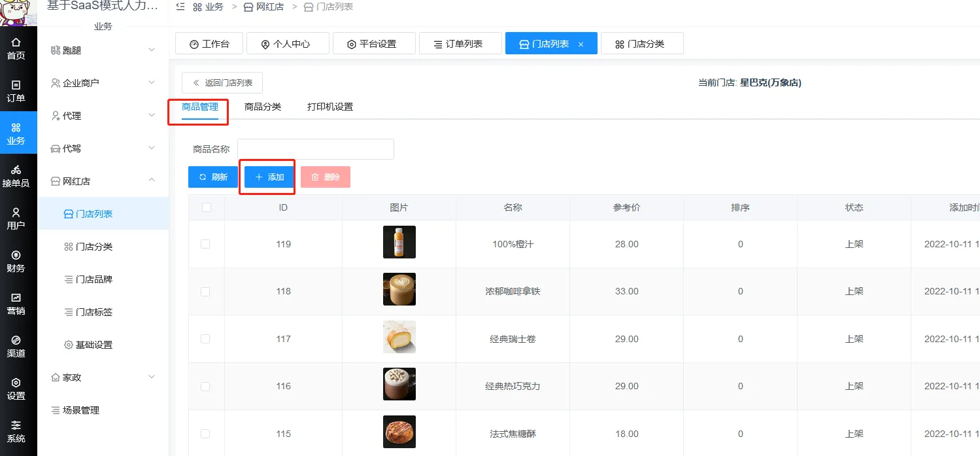Image resolution: width=980 pixels, height=456 pixels.
Task: Check the checkbox for product ID 119
Action: 205,244
